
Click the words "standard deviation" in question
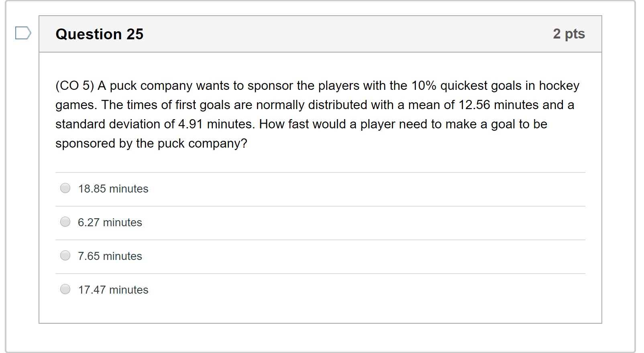(115, 124)
